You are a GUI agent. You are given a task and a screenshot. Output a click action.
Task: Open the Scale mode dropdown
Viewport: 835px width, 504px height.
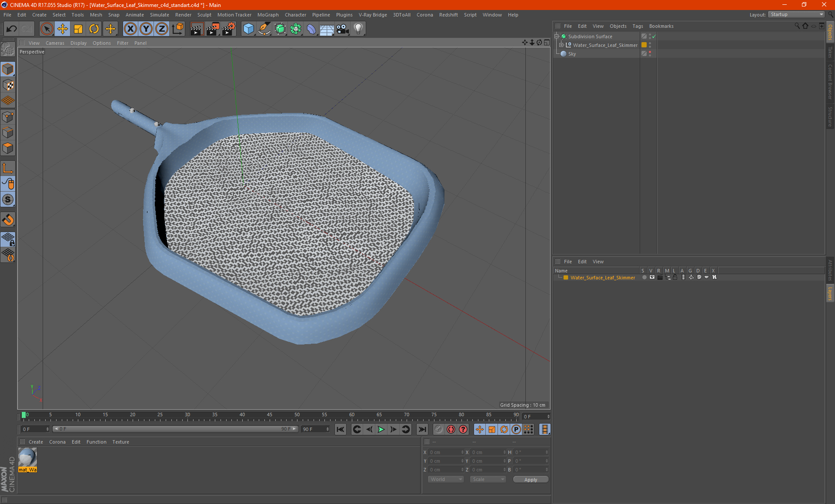coord(488,479)
